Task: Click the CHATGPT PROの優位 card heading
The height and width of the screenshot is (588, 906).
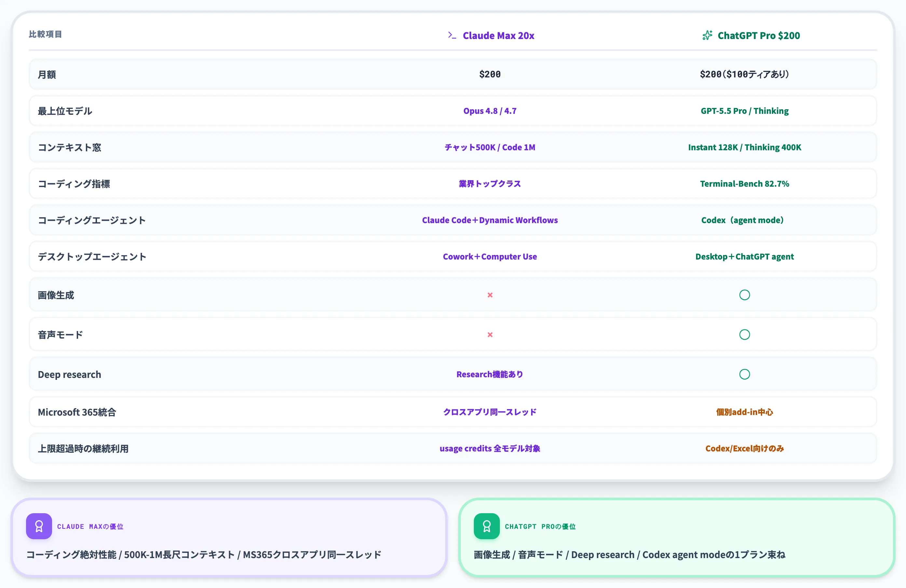Action: (540, 527)
